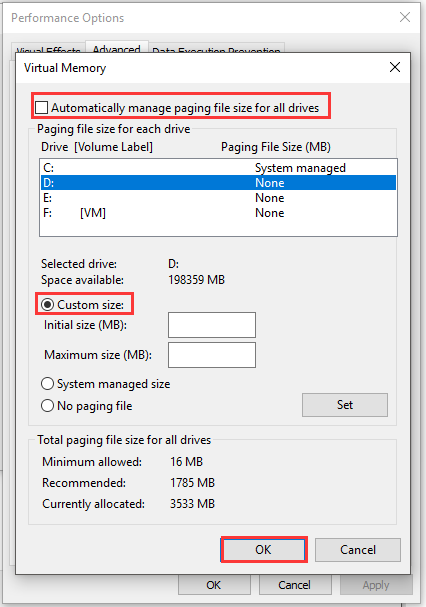Click Performance Options Cancel button

294,585
